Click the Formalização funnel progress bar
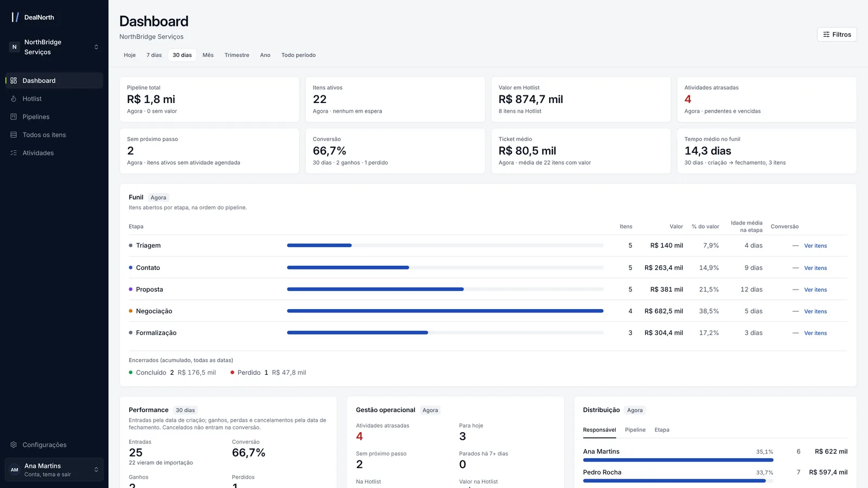Screen dimensions: 868x488 445,332
